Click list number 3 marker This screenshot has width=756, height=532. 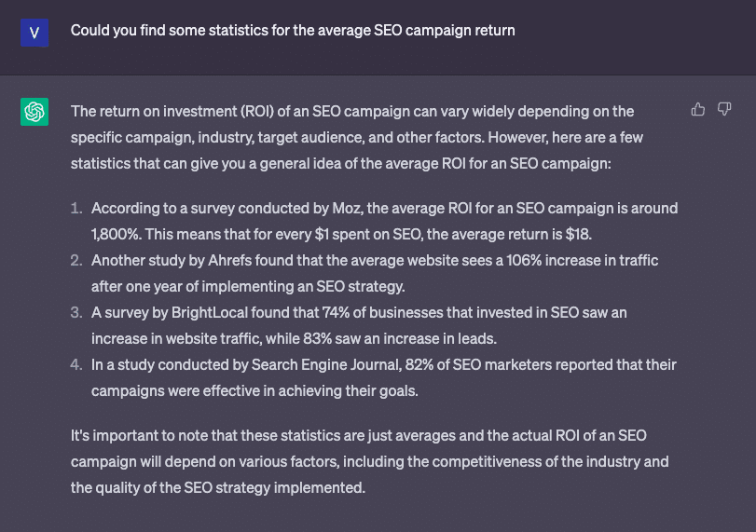click(x=76, y=312)
